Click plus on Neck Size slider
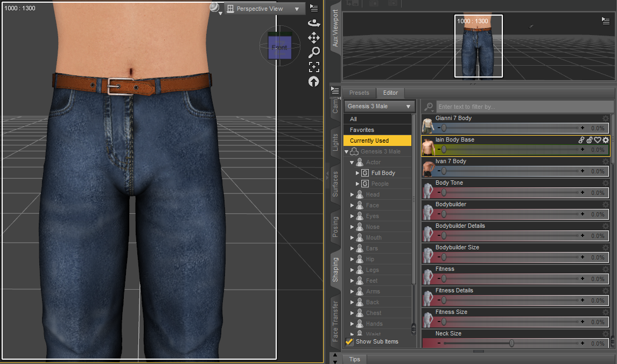This screenshot has width=617, height=364. [583, 343]
